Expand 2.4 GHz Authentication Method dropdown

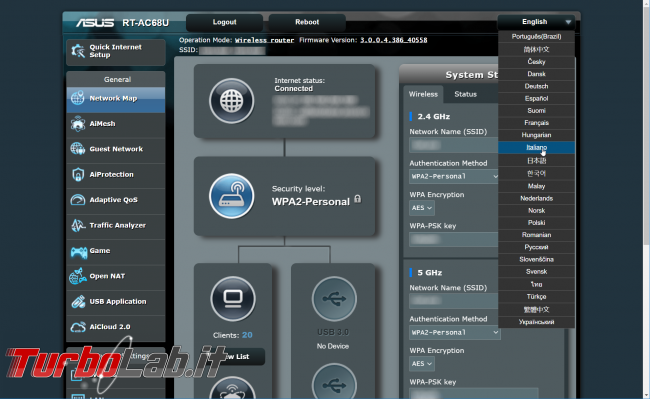(x=454, y=176)
